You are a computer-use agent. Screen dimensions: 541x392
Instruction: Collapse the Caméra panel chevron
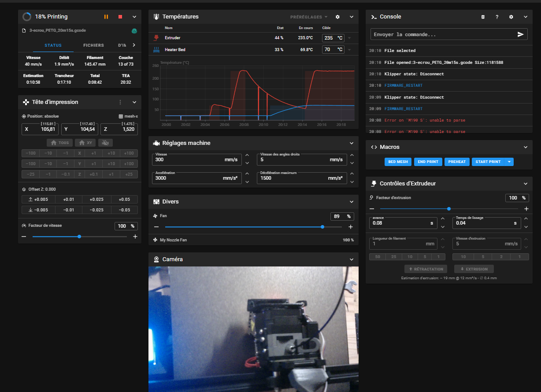(x=352, y=259)
